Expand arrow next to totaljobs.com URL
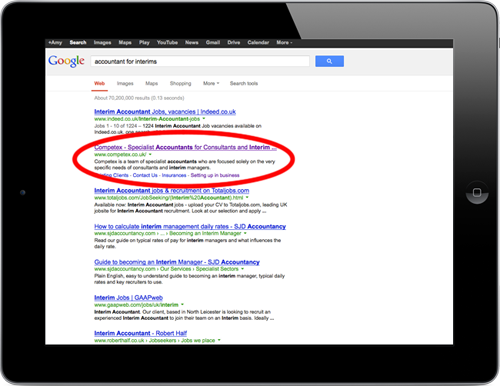Viewport: 500px width, 386px height. 247,198
